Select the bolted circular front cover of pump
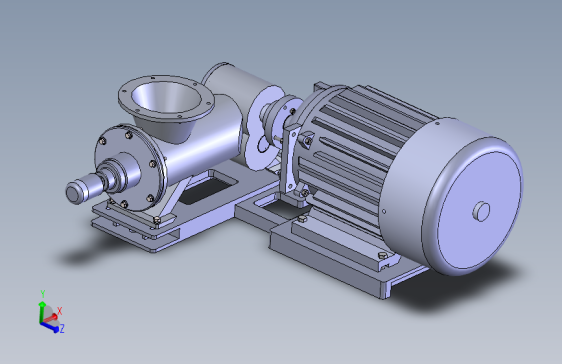Screen dimensions: 562x364 130,168
